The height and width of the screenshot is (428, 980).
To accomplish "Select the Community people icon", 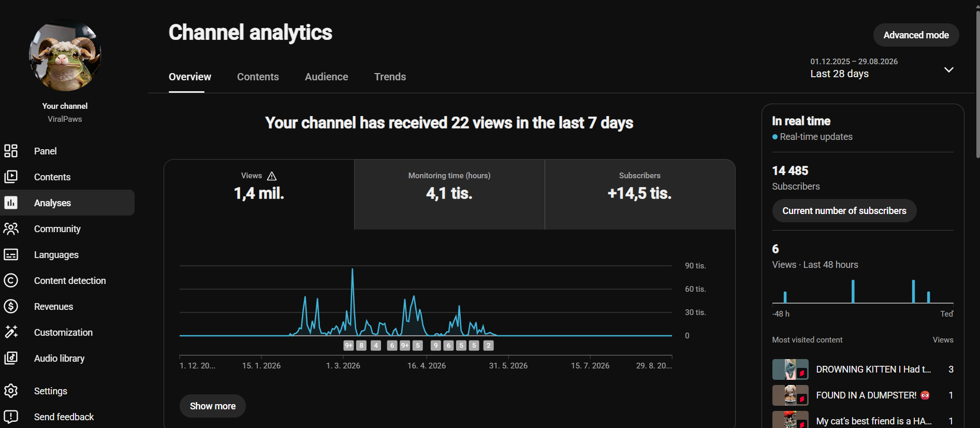I will [11, 229].
